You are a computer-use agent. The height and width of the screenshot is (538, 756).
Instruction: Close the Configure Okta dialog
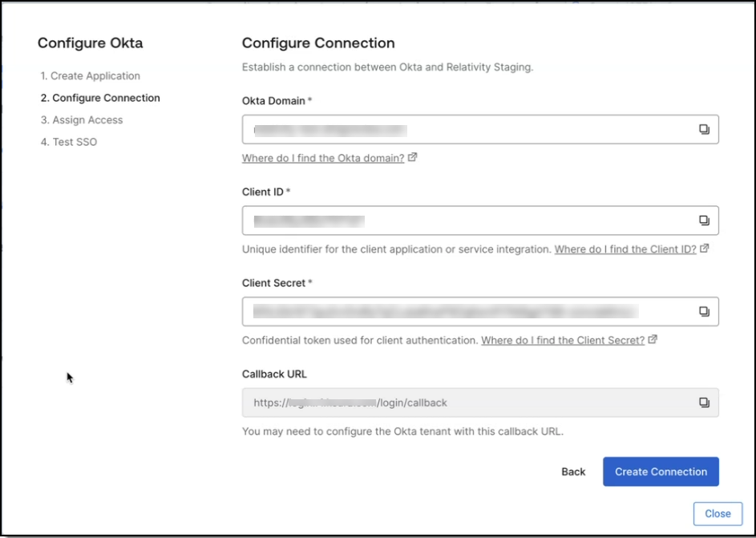pos(718,514)
